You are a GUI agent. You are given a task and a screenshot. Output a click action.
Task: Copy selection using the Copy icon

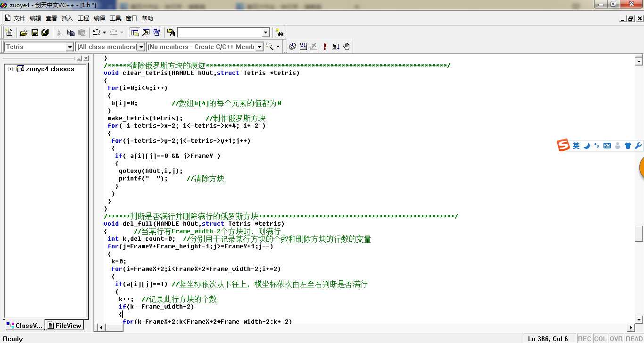pyautogui.click(x=71, y=33)
